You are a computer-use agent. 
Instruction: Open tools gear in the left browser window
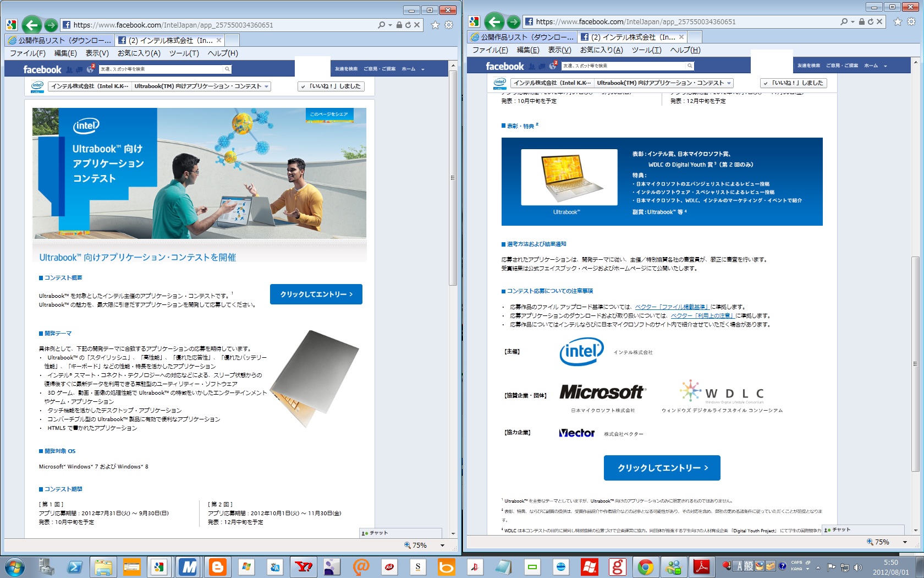pos(449,25)
